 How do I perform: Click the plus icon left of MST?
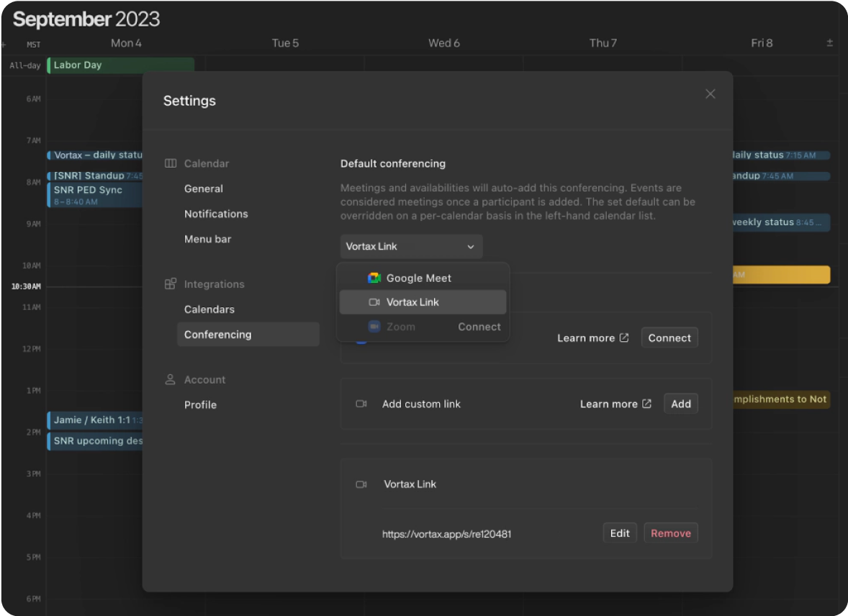click(x=4, y=45)
